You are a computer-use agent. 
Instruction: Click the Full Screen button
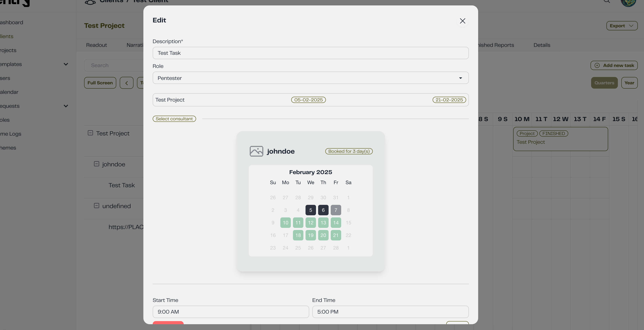pos(100,83)
